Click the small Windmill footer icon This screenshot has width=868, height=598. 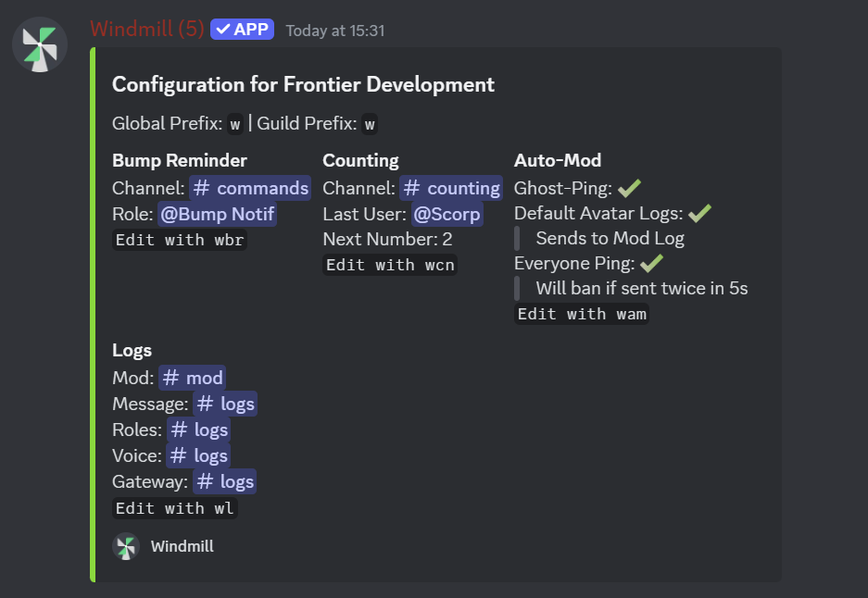[126, 546]
